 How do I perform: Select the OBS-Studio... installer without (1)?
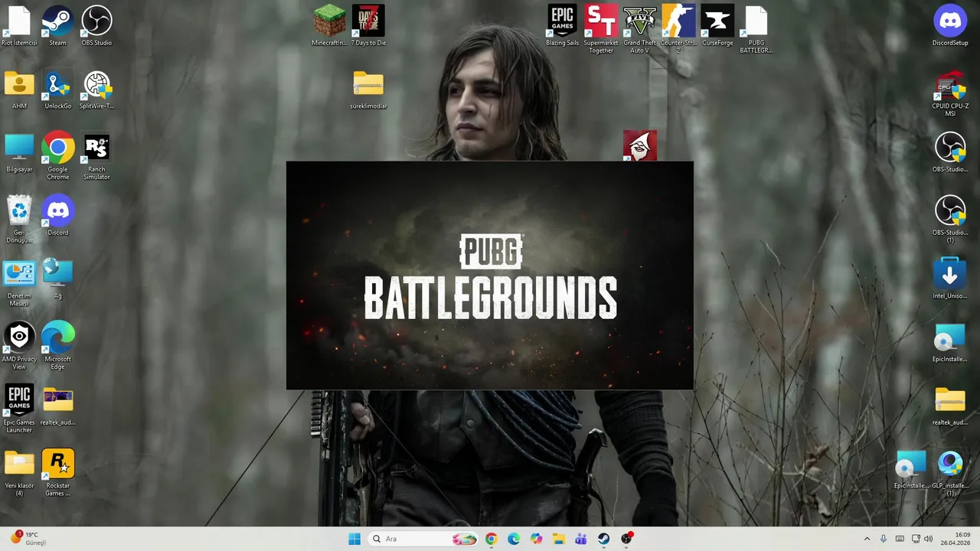pos(950,152)
